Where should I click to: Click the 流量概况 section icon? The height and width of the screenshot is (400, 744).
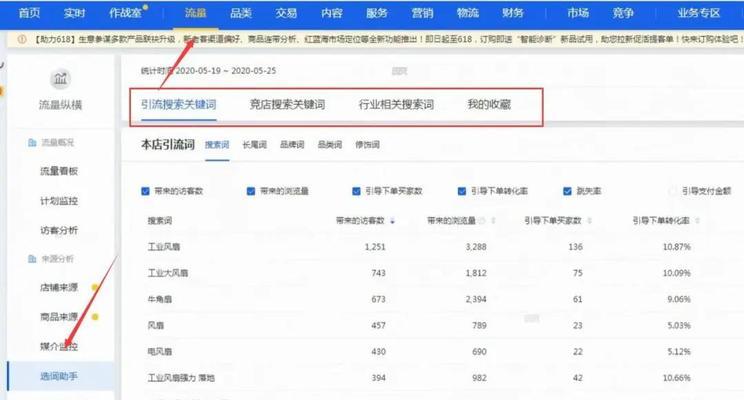tap(32, 142)
